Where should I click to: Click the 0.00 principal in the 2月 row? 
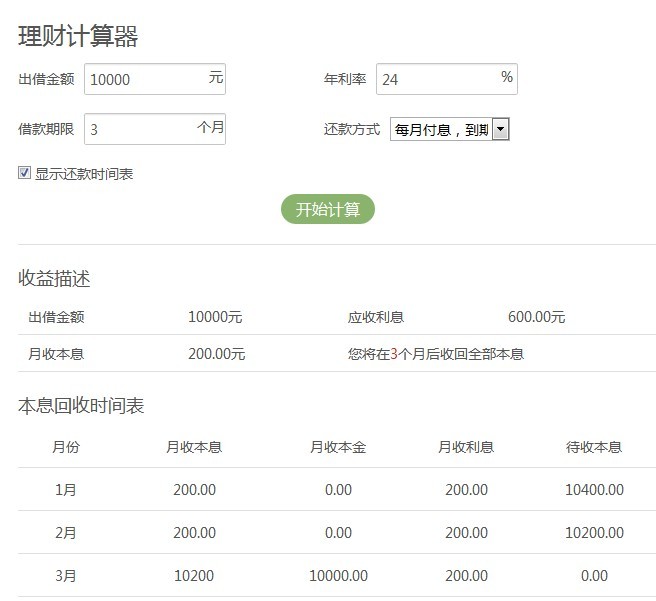pyautogui.click(x=338, y=533)
